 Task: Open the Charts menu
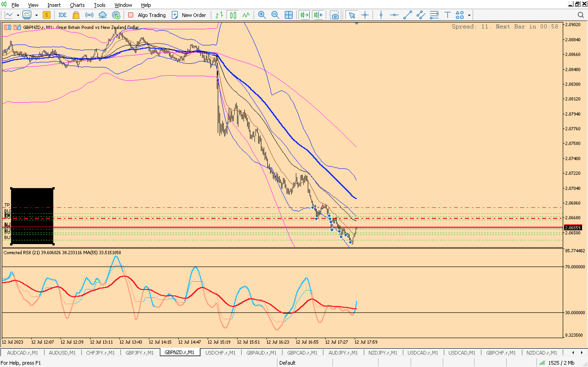(x=77, y=5)
